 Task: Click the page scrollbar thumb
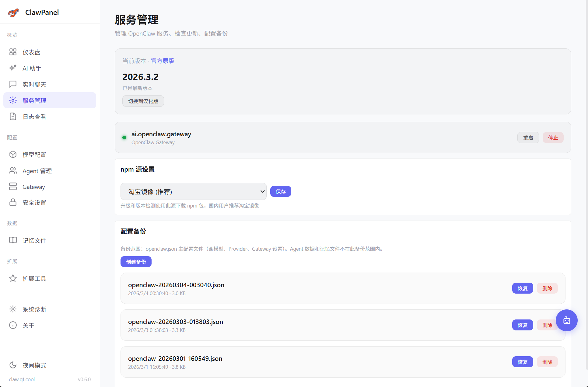[586, 184]
